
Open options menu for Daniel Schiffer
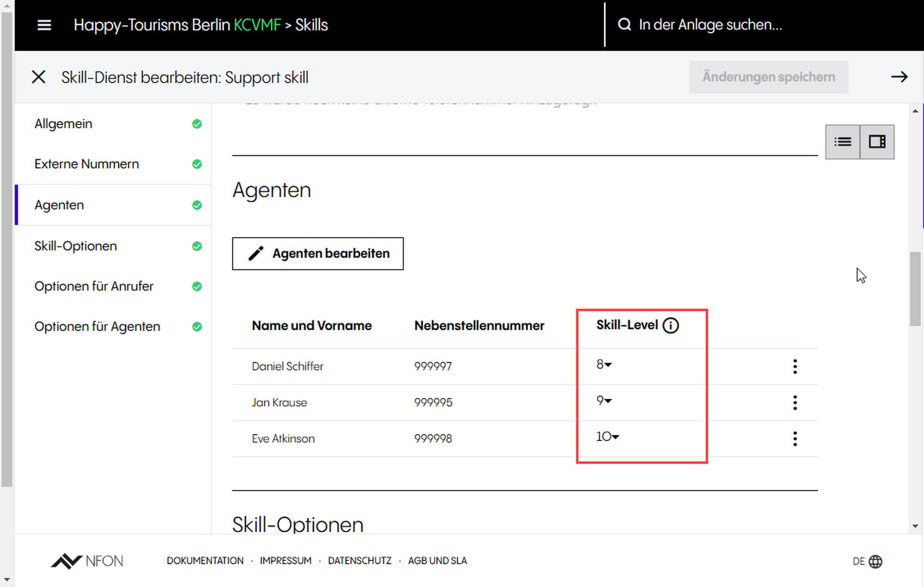[795, 367]
